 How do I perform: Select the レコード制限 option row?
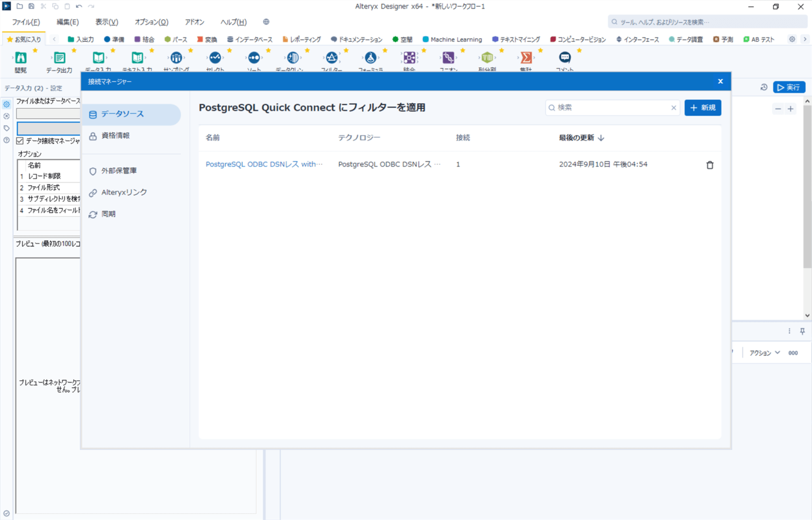pos(49,176)
